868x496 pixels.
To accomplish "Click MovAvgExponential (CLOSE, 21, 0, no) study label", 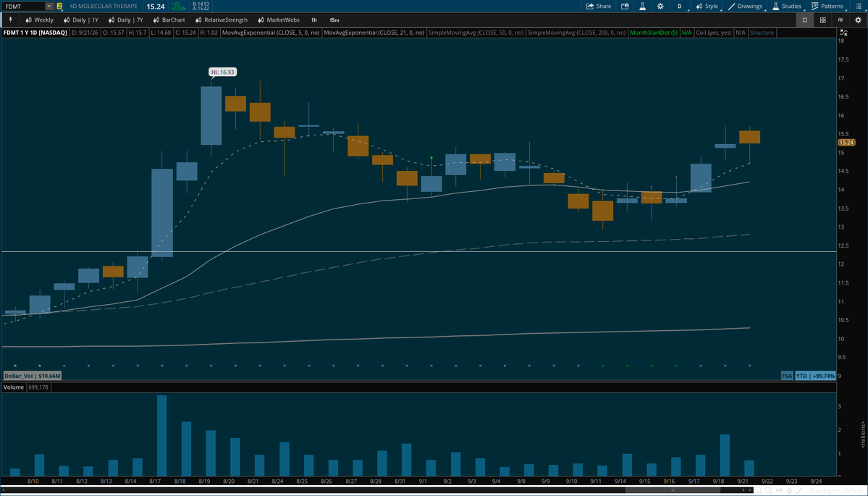I will pyautogui.click(x=374, y=33).
